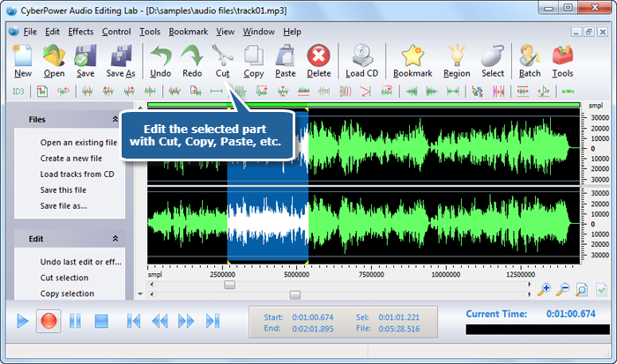Open the Help menu

292,32
